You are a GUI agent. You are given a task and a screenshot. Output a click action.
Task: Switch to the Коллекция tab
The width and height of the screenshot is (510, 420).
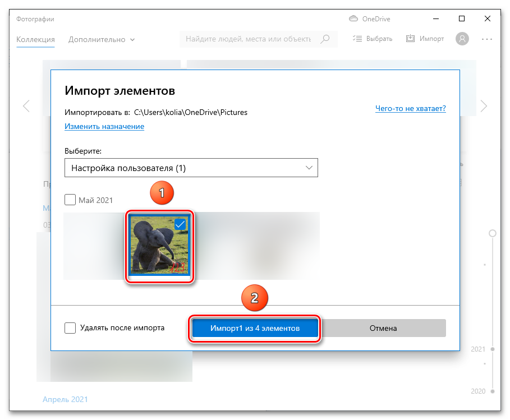[35, 39]
